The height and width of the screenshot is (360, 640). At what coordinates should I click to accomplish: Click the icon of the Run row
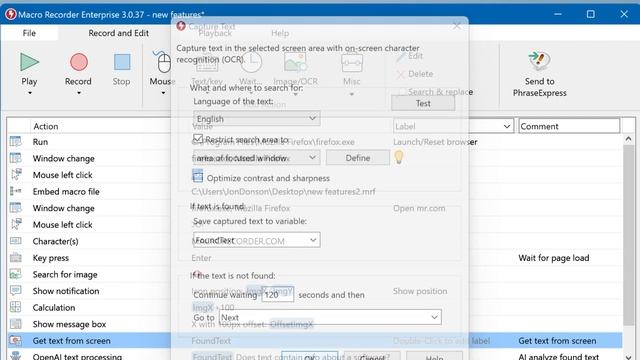click(x=16, y=142)
